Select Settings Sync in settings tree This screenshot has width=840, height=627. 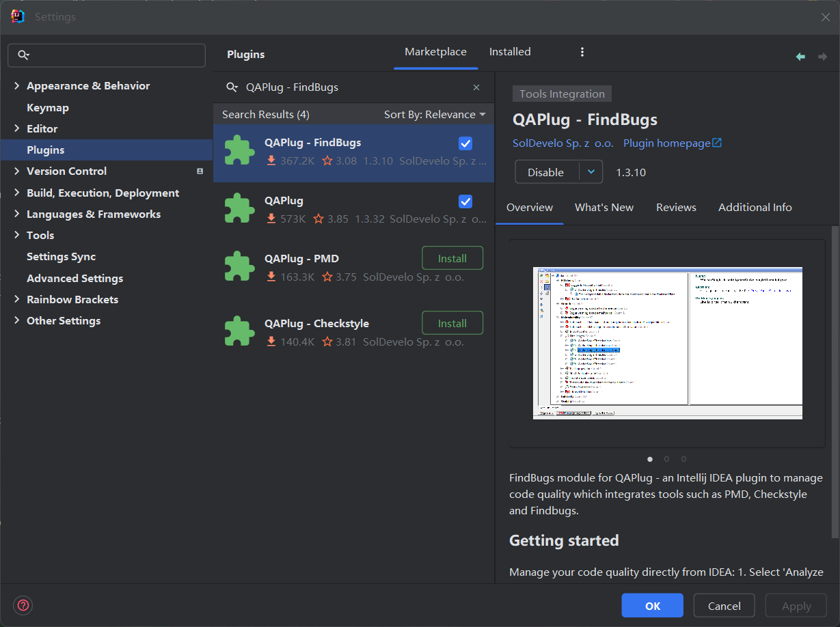click(62, 257)
